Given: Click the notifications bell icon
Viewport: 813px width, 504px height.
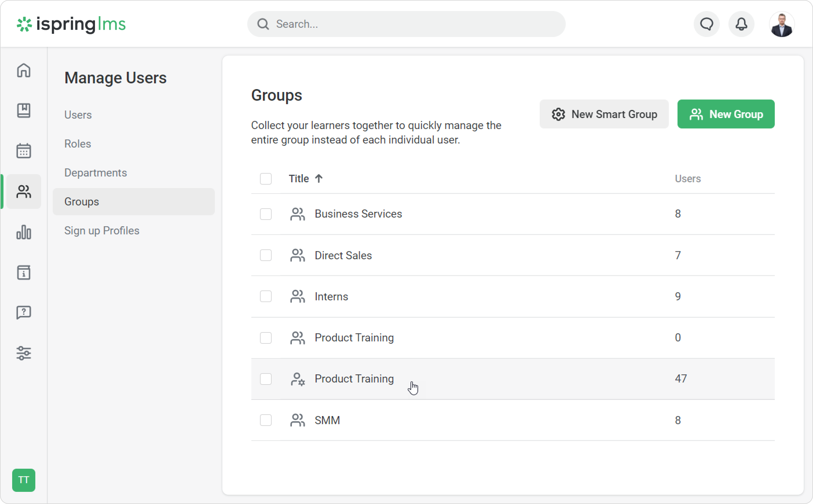Looking at the screenshot, I should click(x=741, y=24).
